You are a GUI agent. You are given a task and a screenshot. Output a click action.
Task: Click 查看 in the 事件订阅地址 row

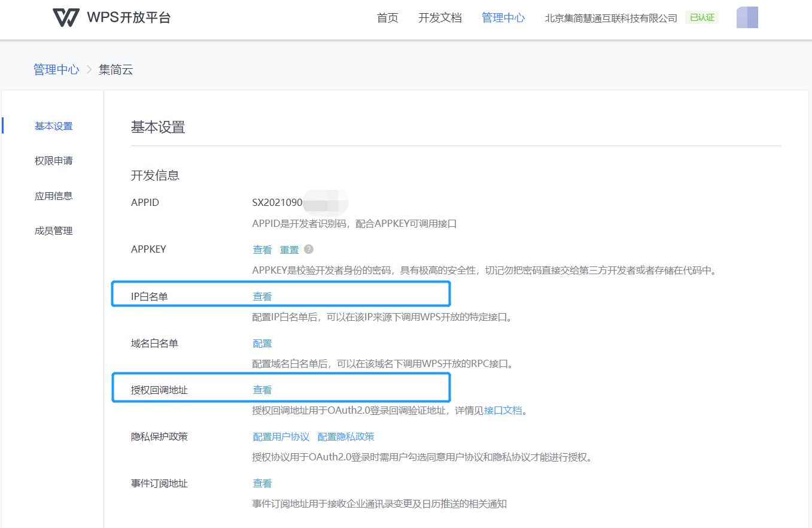pyautogui.click(x=262, y=483)
